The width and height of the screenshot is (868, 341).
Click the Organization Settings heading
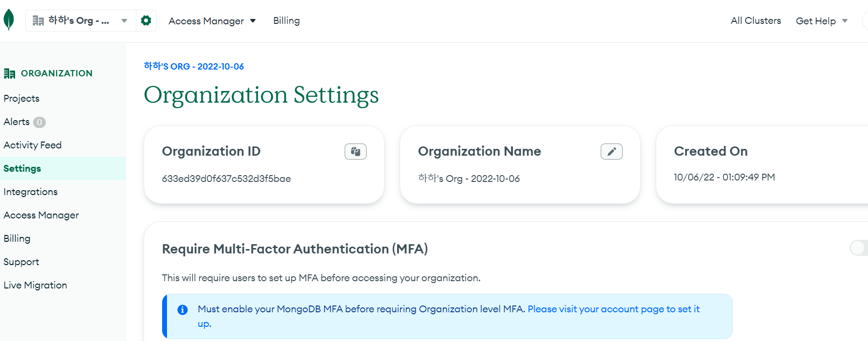click(x=261, y=95)
